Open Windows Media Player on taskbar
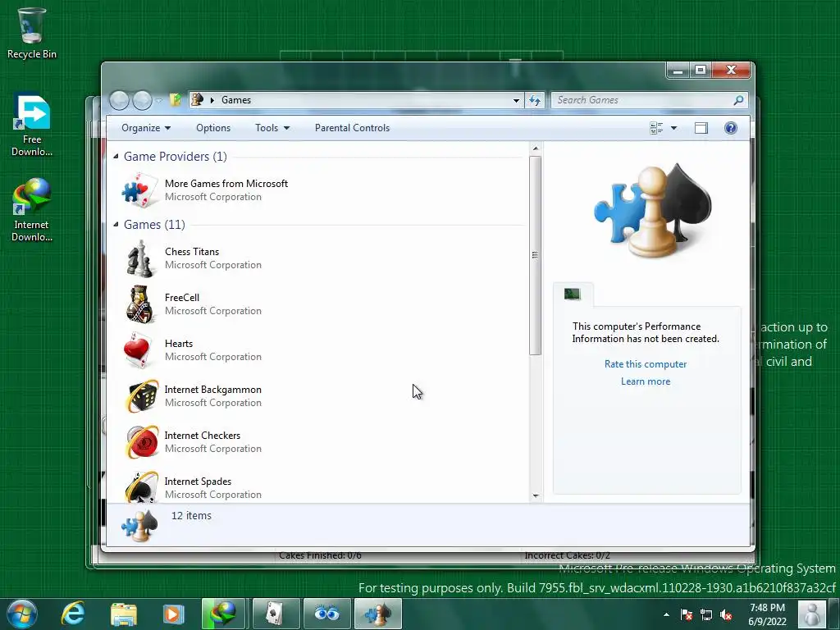Image resolution: width=840 pixels, height=630 pixels. 173,614
